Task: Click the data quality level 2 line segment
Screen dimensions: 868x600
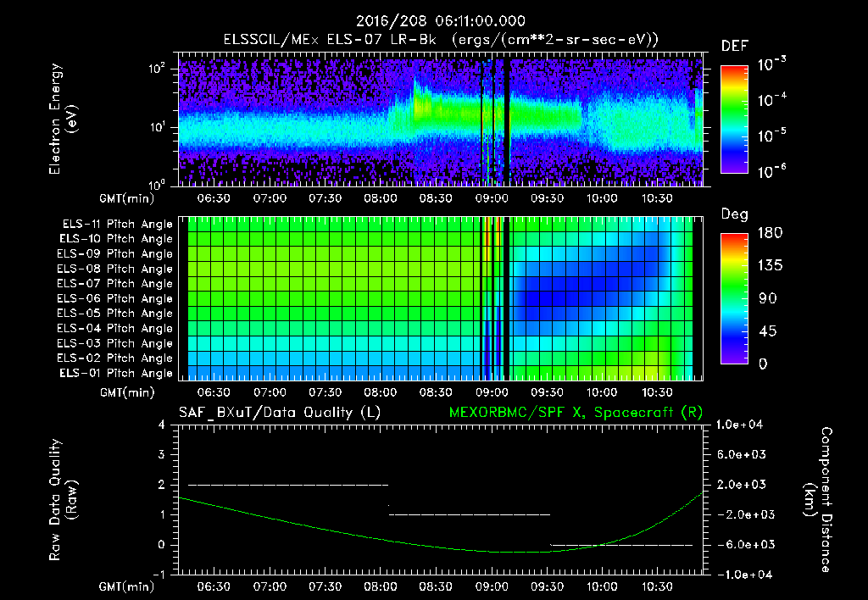Action: tap(288, 485)
